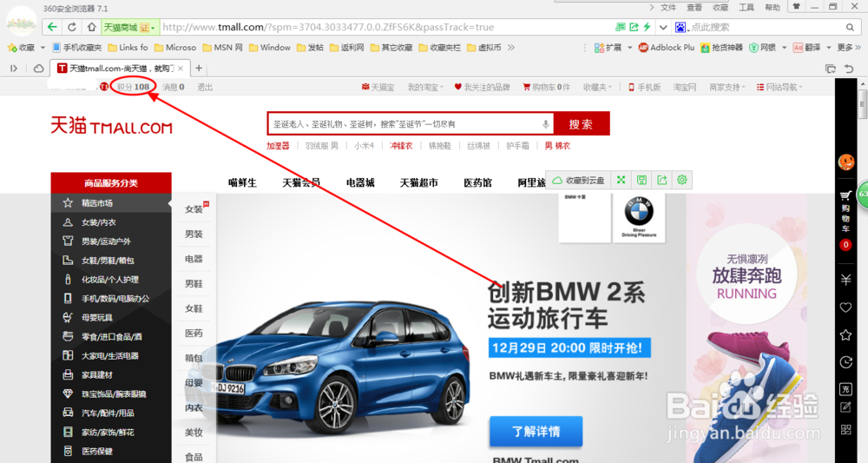
Task: Click the 冲锋衣 hot search keyword
Action: pyautogui.click(x=401, y=146)
